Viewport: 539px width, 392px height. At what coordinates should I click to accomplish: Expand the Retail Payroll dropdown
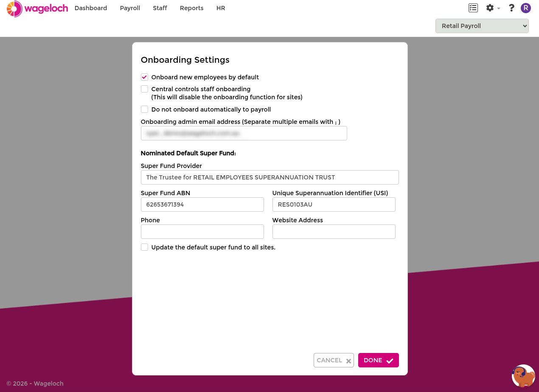(x=482, y=26)
